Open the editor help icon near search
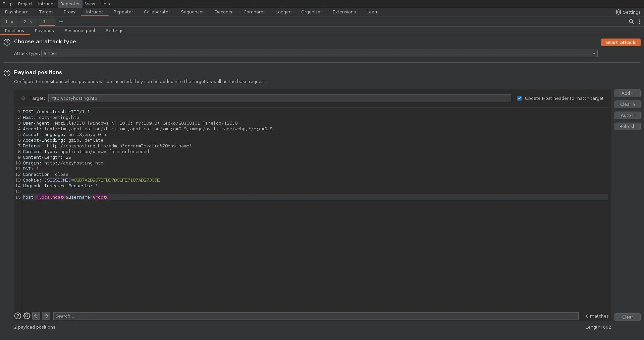644x340 pixels. (18, 316)
